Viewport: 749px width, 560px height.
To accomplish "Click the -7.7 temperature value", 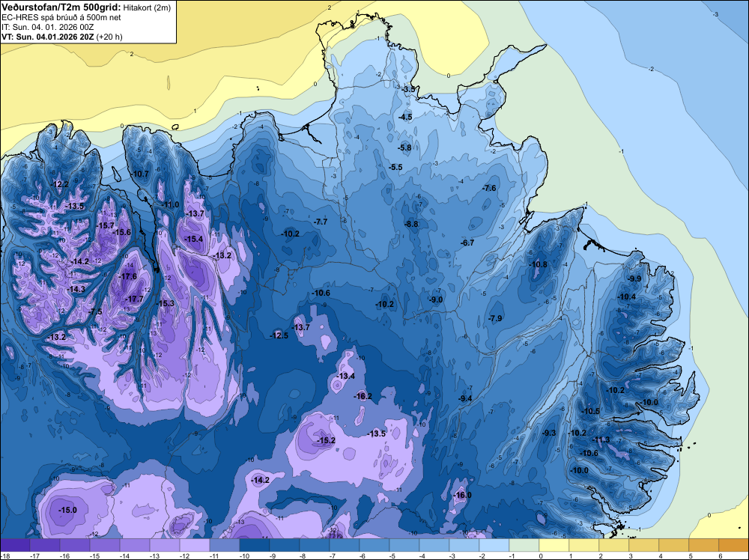I will click(x=321, y=222).
